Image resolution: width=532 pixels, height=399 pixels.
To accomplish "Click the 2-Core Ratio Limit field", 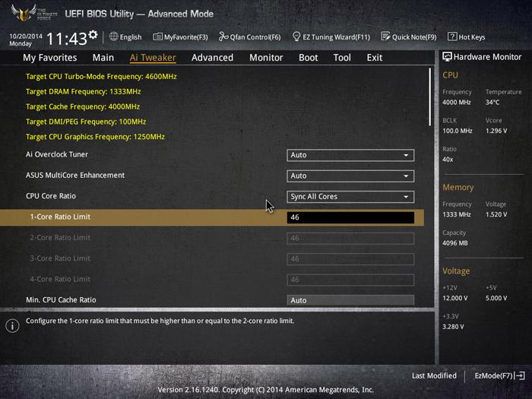I will 350,238.
